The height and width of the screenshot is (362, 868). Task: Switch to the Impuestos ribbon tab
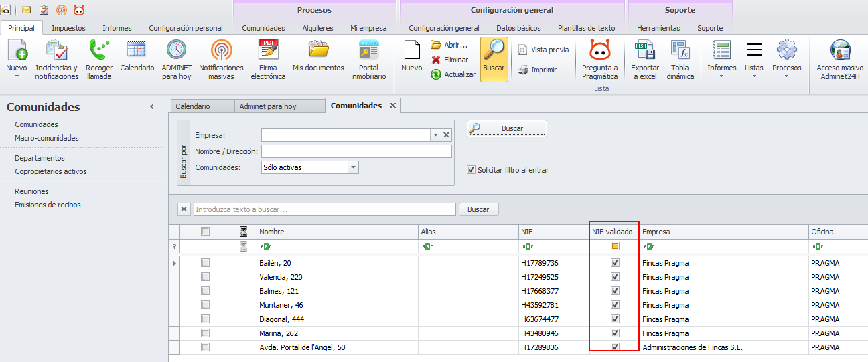click(x=68, y=28)
